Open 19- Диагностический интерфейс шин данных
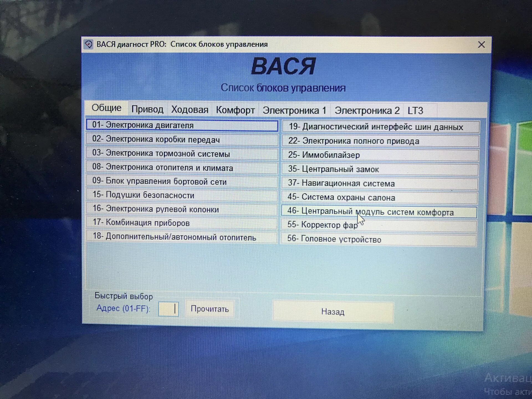 coord(381,127)
